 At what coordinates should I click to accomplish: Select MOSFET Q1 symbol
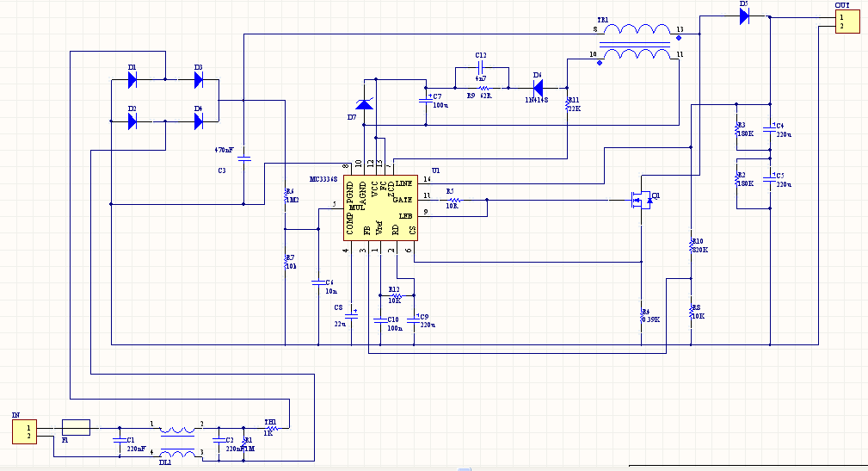(642, 200)
